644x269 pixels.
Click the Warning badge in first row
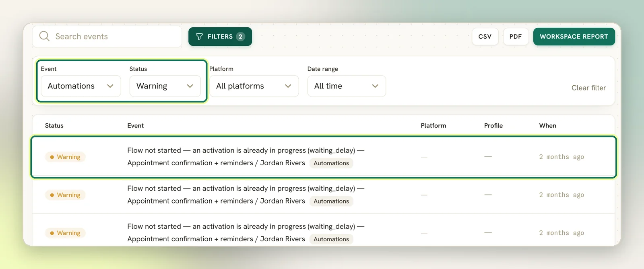pos(65,157)
